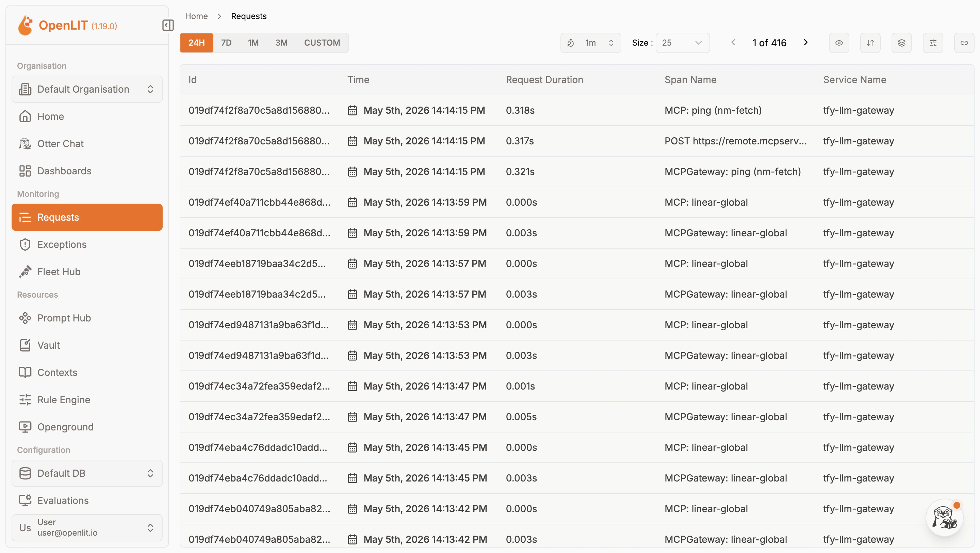
Task: Click version label (1.19.0)
Action: (x=104, y=26)
